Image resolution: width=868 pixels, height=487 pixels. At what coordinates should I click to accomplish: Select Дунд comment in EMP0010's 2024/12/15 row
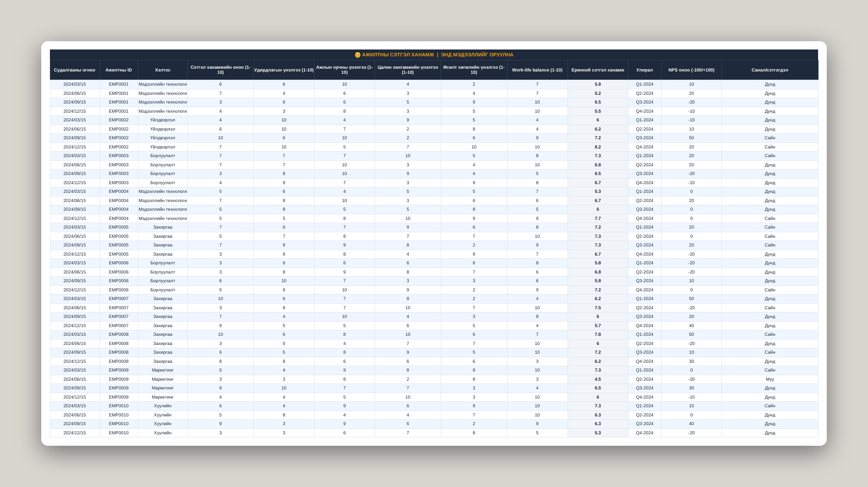coord(770,433)
